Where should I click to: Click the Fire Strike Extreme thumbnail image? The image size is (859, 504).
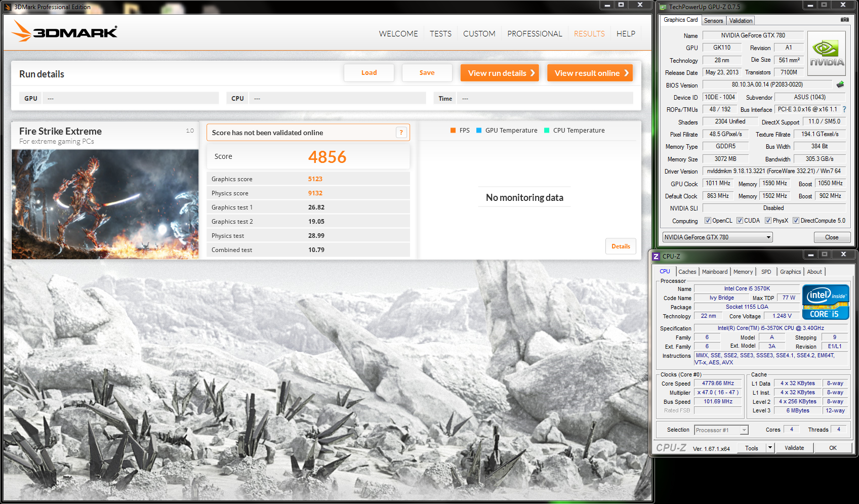105,204
